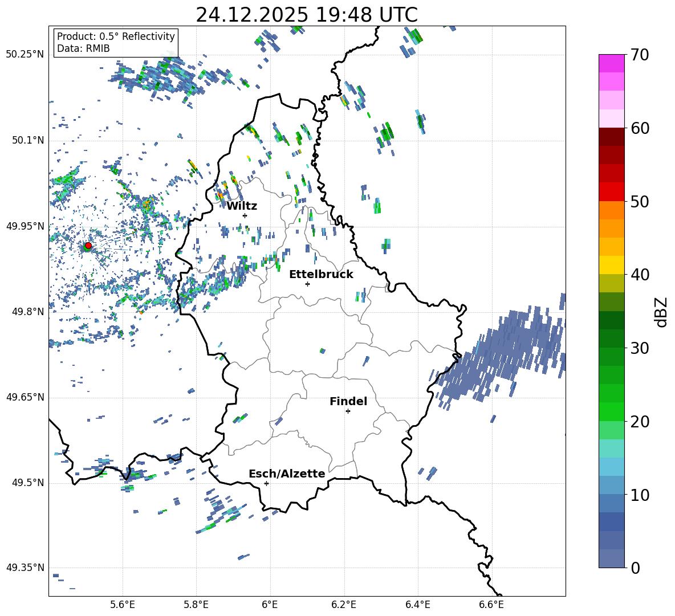The image size is (675, 616).
Task: Click the colorbar tick label 10
Action: pos(640,495)
